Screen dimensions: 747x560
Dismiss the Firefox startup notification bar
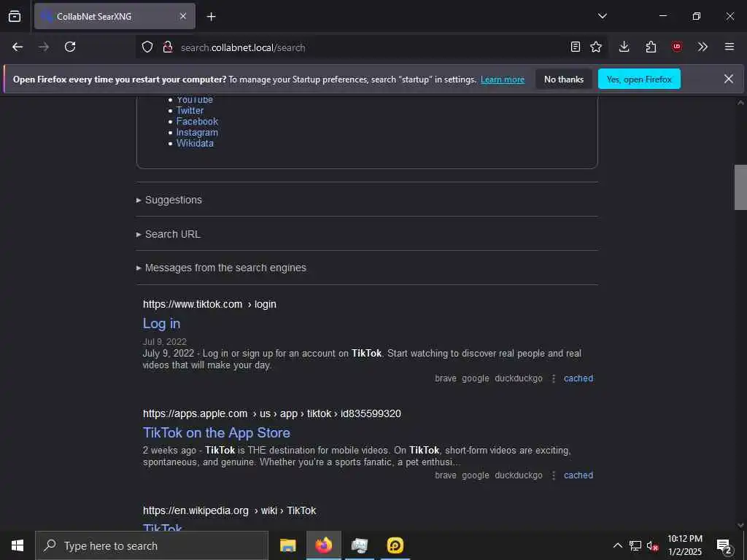pos(729,79)
